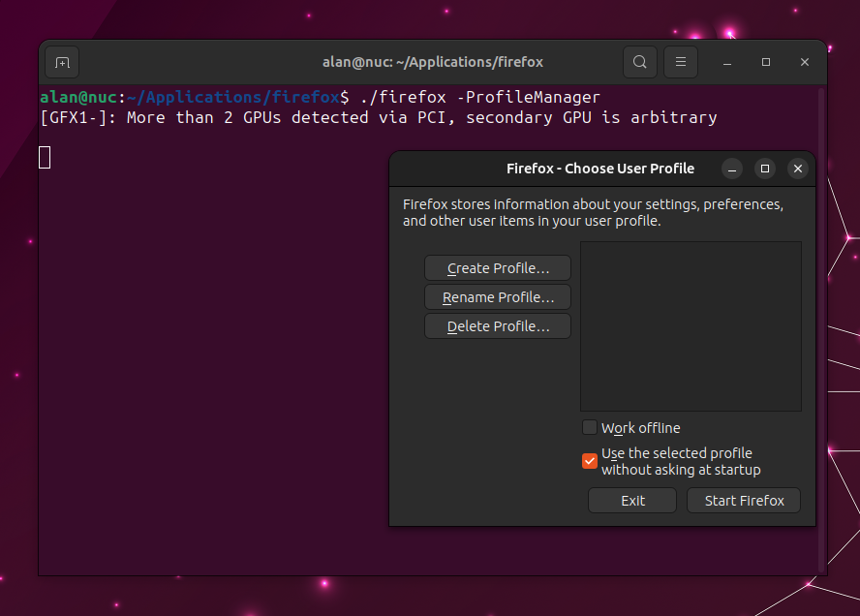
Task: Click the terminal command prompt area
Action: [x=194, y=97]
